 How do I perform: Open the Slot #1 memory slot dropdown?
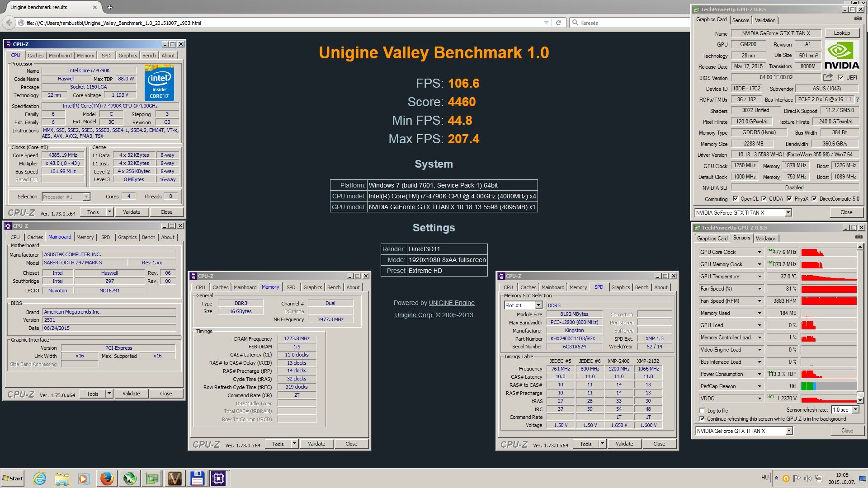tap(538, 305)
